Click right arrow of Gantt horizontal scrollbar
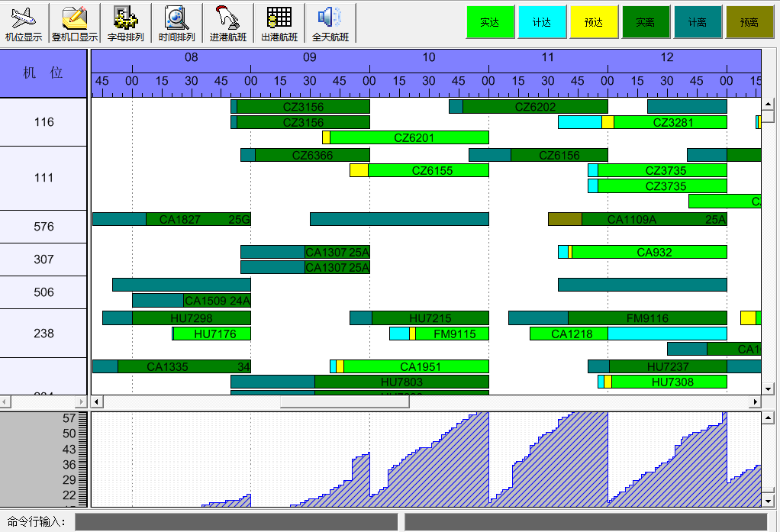Image resolution: width=780 pixels, height=532 pixels. click(756, 401)
